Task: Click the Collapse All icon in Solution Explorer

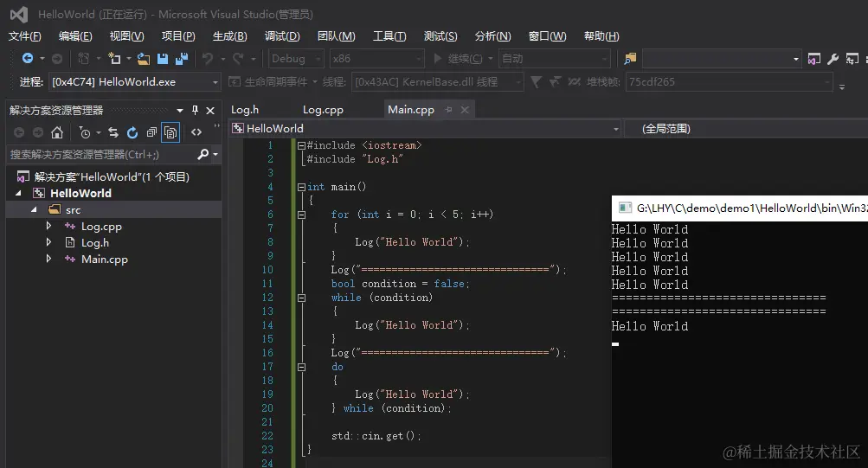Action: [x=151, y=132]
